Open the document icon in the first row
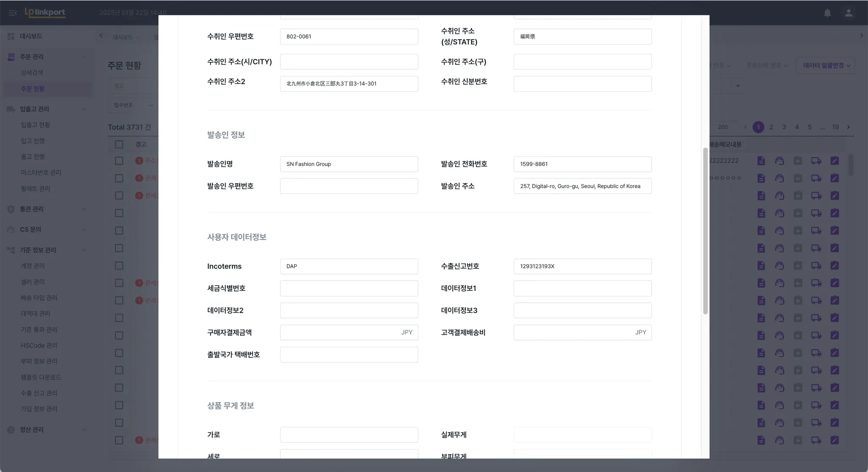868x472 pixels. [x=761, y=161]
